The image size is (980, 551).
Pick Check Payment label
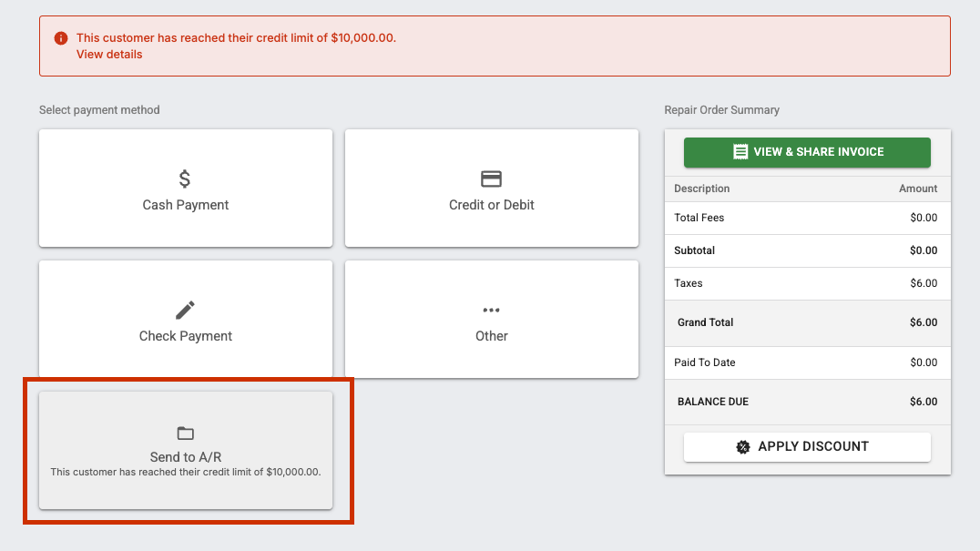click(186, 336)
